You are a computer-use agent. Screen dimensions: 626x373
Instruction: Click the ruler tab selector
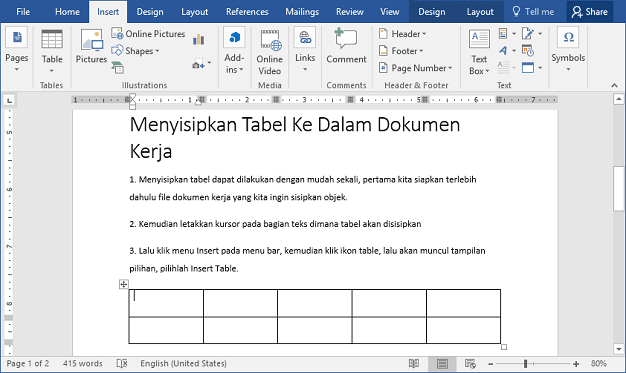pos(9,100)
